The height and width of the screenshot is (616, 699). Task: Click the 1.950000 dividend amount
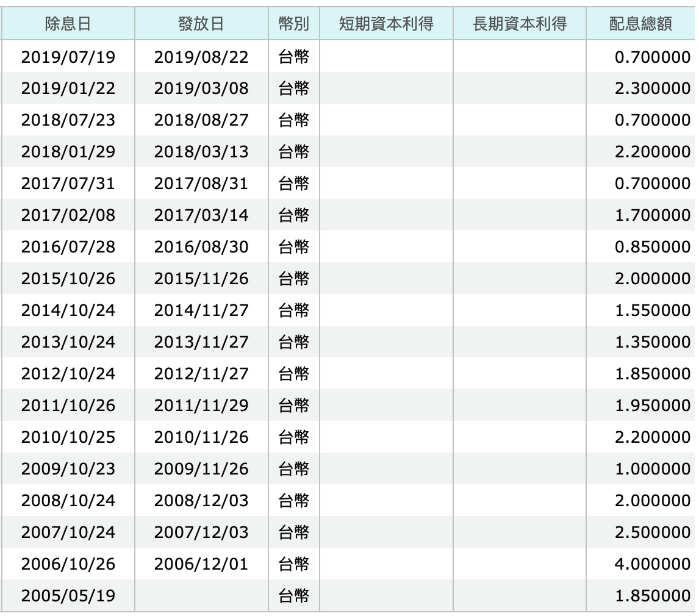[x=653, y=405]
